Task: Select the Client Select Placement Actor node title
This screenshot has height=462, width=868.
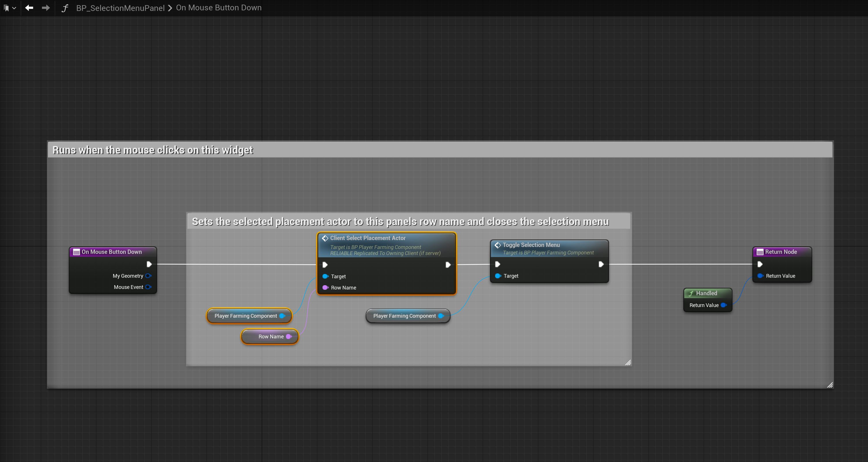Action: (x=368, y=238)
